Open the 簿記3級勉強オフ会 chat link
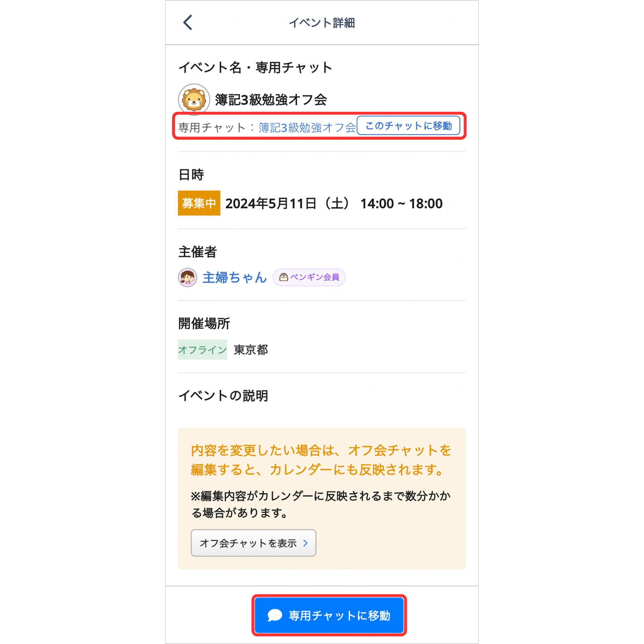644x644 pixels. (307, 127)
